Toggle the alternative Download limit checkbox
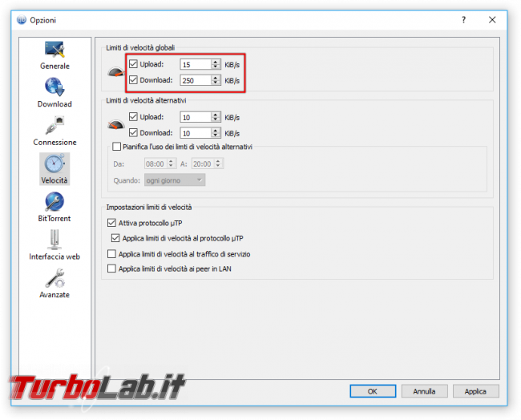 pos(133,132)
